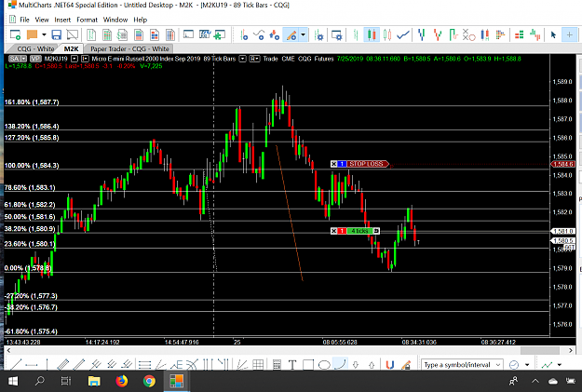Click the horizontal chart scrollbar thumb
Image resolution: width=582 pixels, height=392 pixels.
click(x=540, y=350)
